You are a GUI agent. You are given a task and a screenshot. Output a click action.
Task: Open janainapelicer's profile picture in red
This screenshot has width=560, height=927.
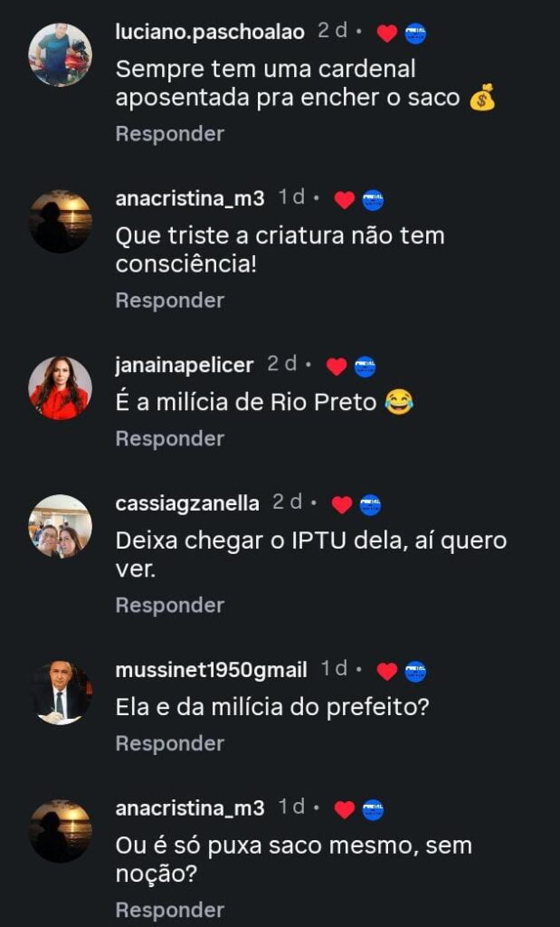coord(61,387)
